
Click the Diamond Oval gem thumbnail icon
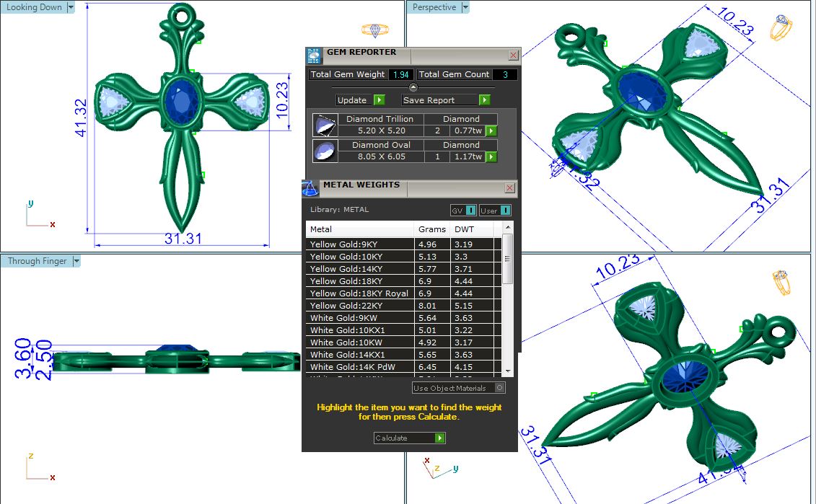coord(324,151)
